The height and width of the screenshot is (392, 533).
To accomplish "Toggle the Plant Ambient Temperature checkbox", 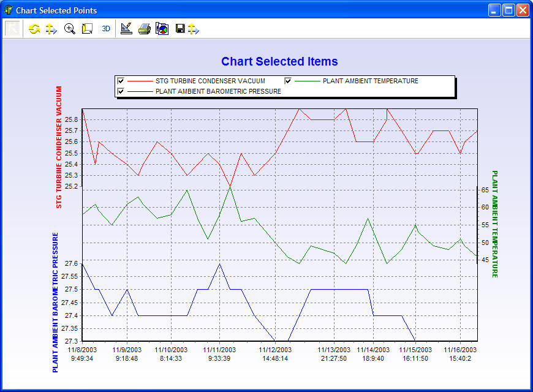I will click(x=288, y=81).
